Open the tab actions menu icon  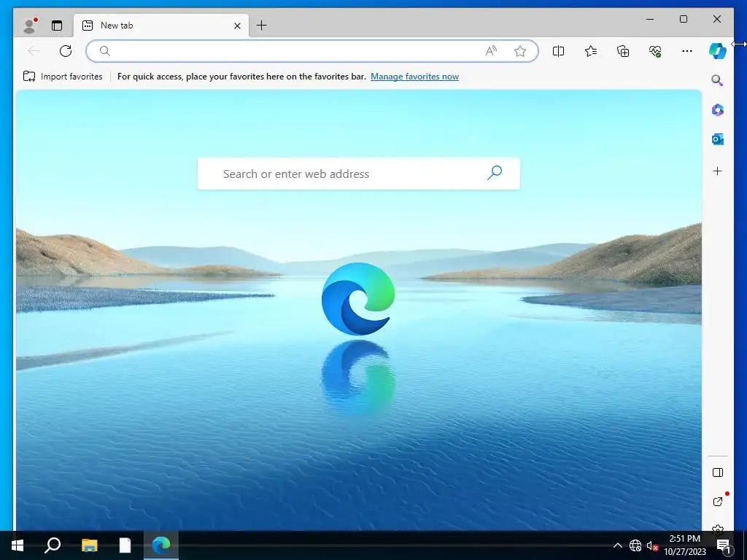[57, 26]
